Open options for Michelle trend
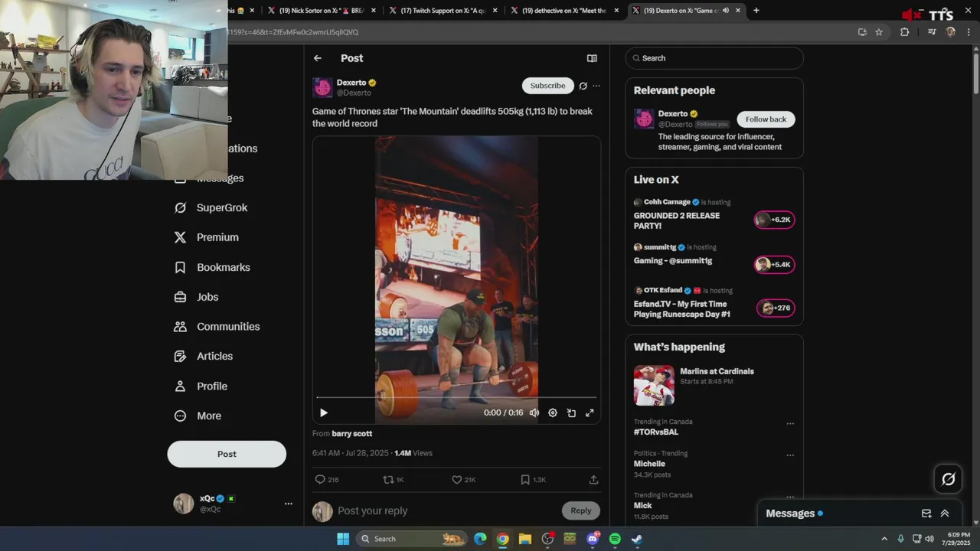Viewport: 980px width, 551px height. click(790, 455)
